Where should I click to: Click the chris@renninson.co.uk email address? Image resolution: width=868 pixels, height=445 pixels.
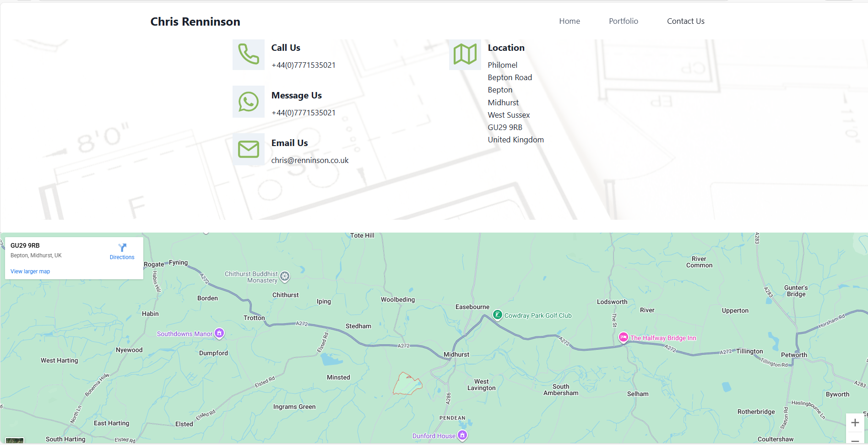(309, 160)
